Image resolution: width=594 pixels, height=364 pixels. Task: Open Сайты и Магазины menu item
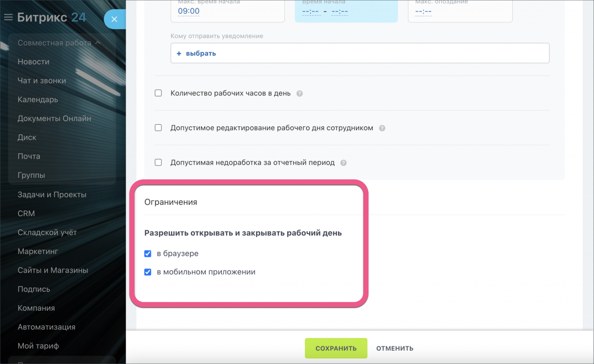click(x=53, y=270)
